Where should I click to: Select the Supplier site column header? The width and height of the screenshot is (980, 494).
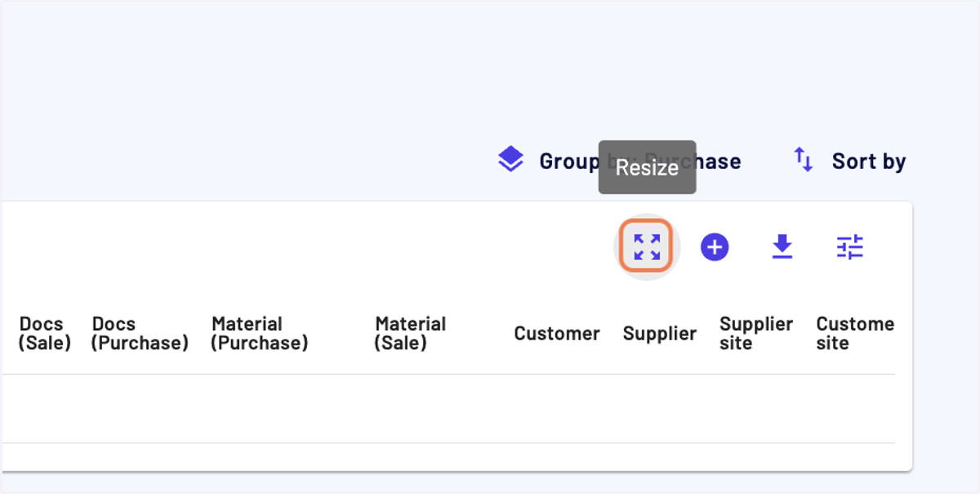[756, 333]
